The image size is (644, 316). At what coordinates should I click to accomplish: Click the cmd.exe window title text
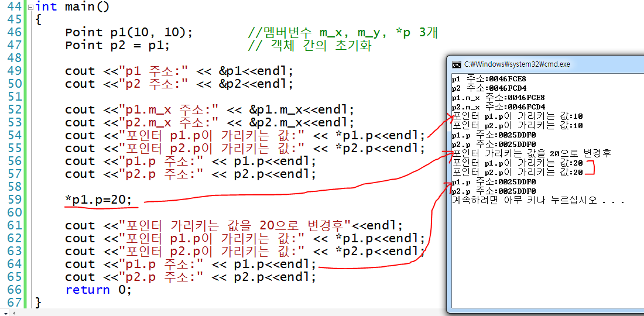click(517, 64)
